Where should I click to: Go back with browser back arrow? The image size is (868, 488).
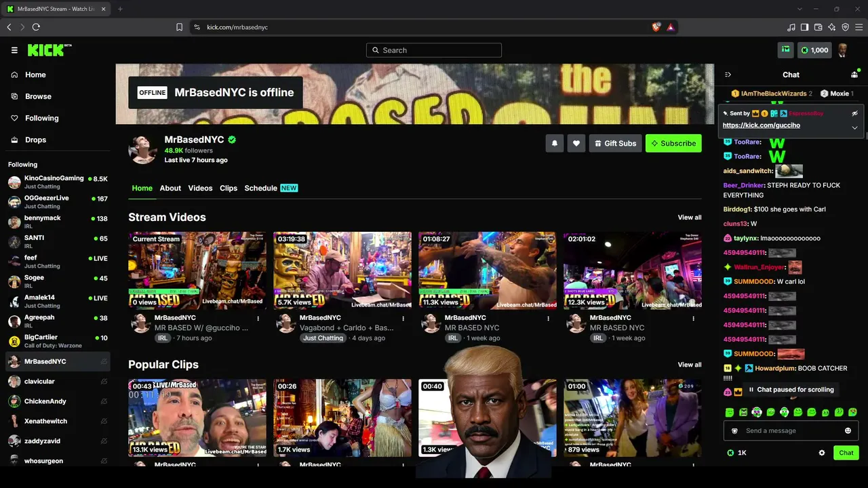[x=9, y=27]
